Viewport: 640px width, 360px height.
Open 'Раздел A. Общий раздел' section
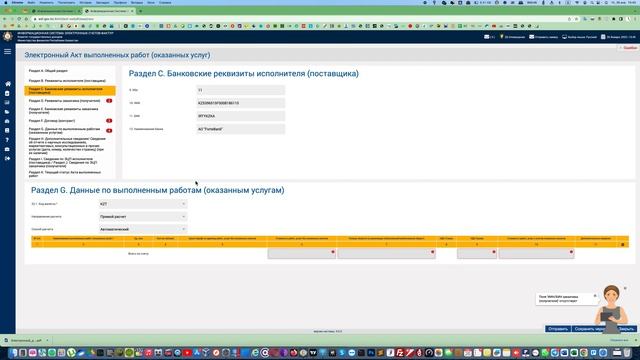pos(48,71)
